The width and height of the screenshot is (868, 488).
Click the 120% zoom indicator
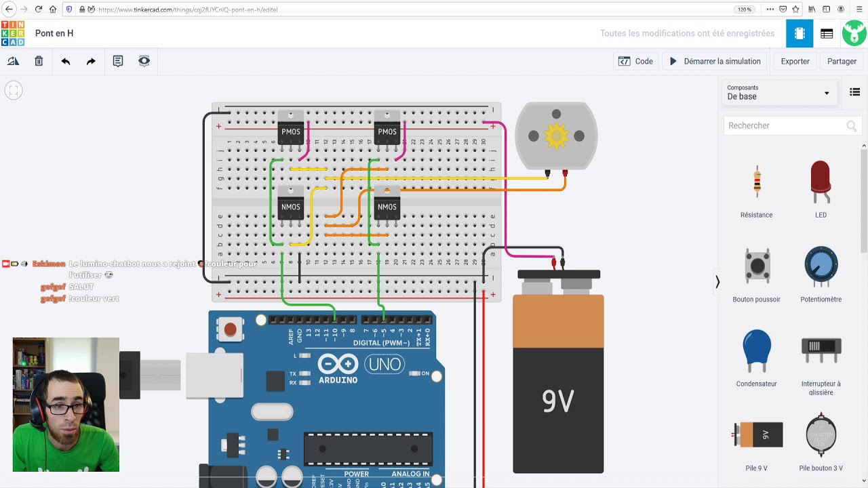[x=745, y=9]
